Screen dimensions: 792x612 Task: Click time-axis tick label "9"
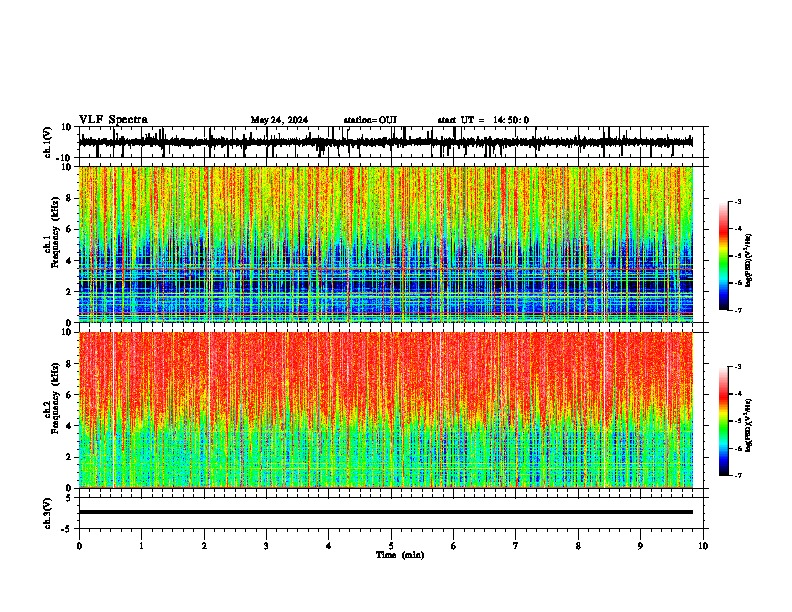click(640, 546)
